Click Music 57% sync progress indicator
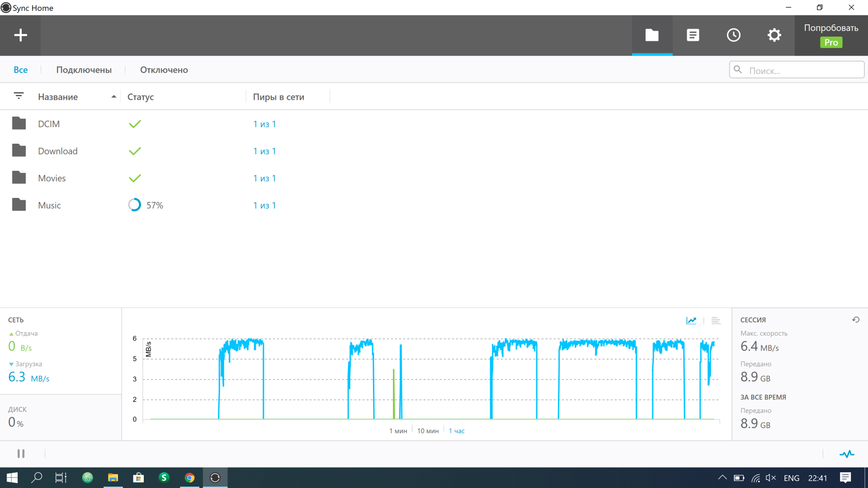This screenshot has height=488, width=868. point(146,205)
